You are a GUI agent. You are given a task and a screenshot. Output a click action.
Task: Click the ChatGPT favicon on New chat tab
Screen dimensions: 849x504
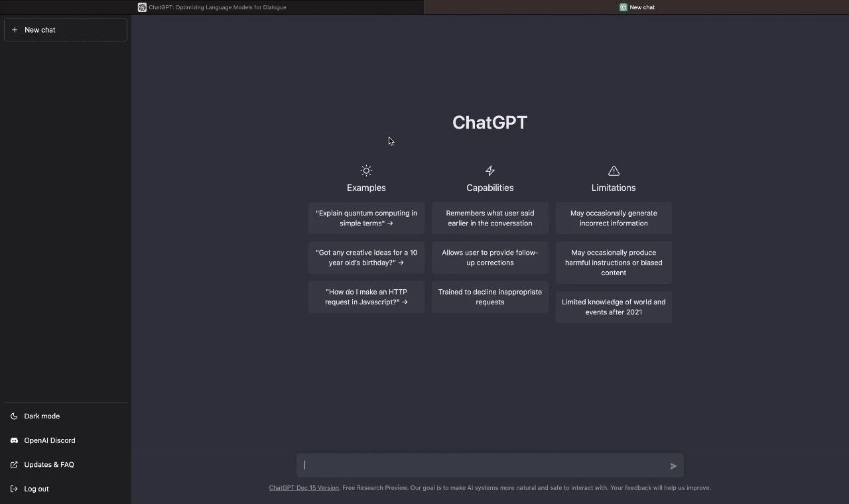(x=623, y=7)
